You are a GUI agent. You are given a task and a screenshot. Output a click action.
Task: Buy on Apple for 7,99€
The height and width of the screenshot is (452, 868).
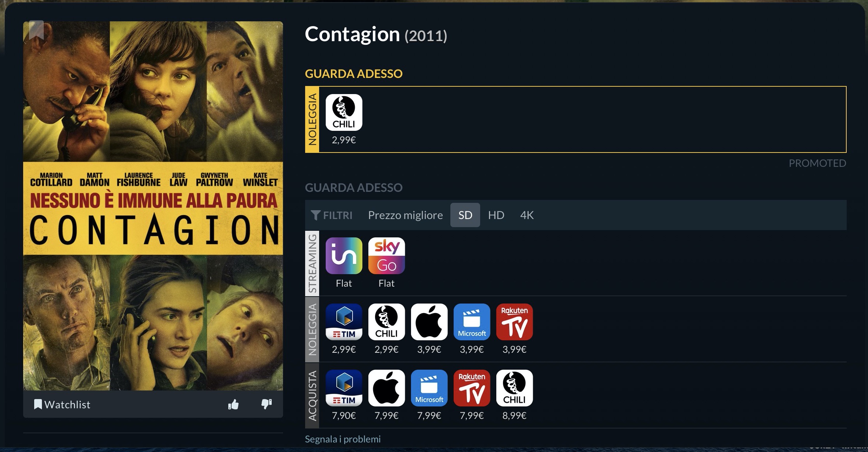pyautogui.click(x=386, y=388)
